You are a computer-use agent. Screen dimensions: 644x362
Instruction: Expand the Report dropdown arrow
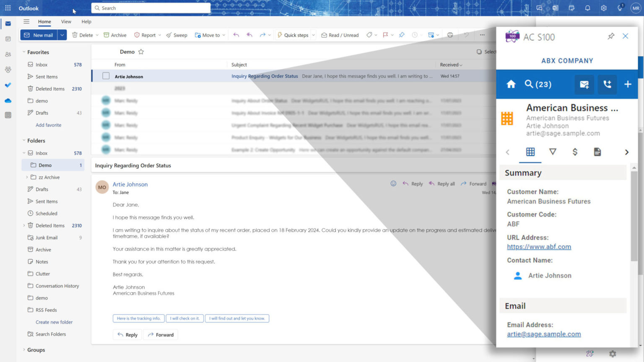160,35
